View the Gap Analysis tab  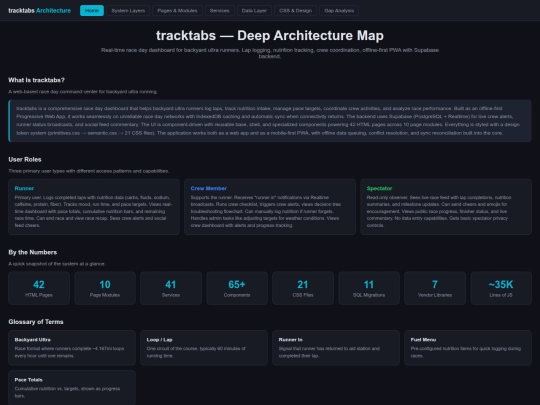(339, 10)
